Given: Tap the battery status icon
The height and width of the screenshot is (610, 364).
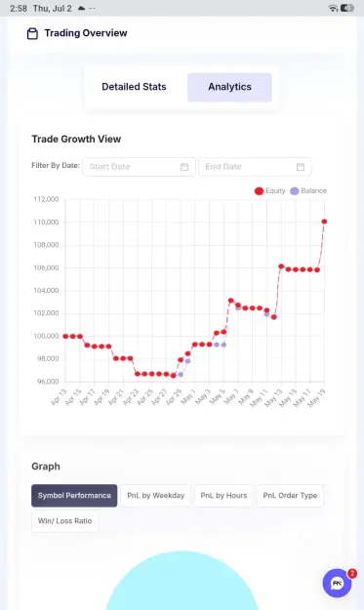Looking at the screenshot, I should click(347, 8).
